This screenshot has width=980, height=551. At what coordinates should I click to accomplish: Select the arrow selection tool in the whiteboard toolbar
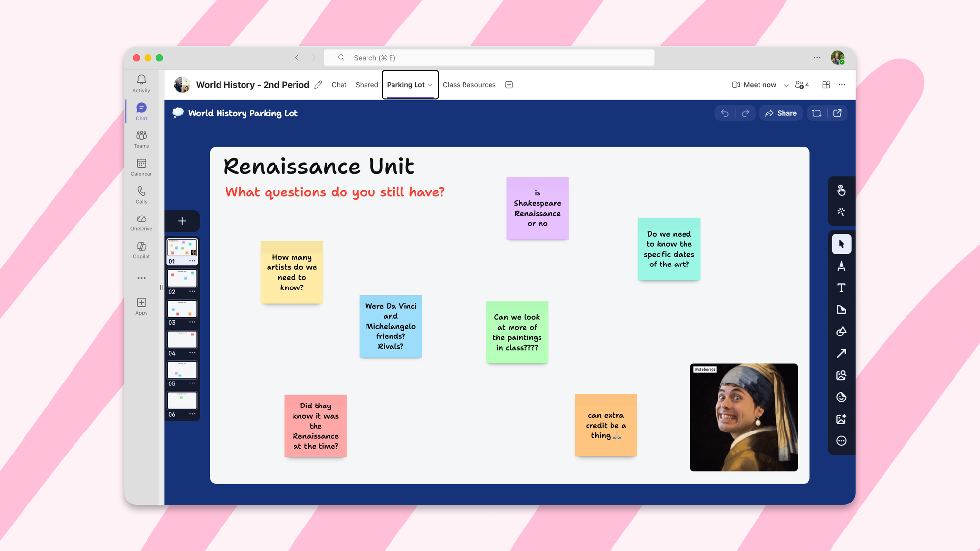tap(841, 244)
